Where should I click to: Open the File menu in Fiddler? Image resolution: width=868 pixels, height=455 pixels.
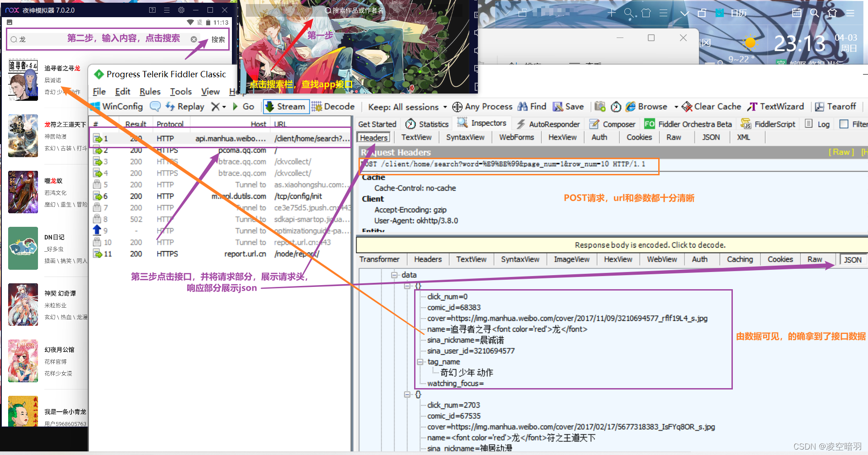pos(99,92)
